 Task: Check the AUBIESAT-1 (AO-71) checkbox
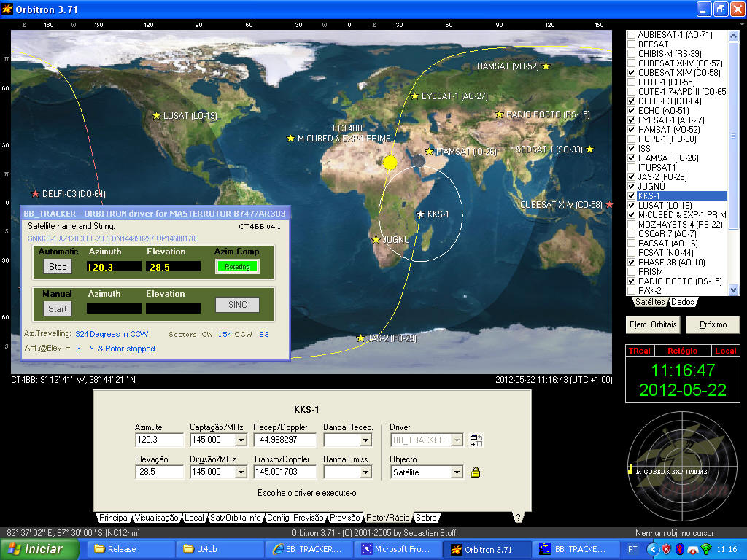coord(631,35)
